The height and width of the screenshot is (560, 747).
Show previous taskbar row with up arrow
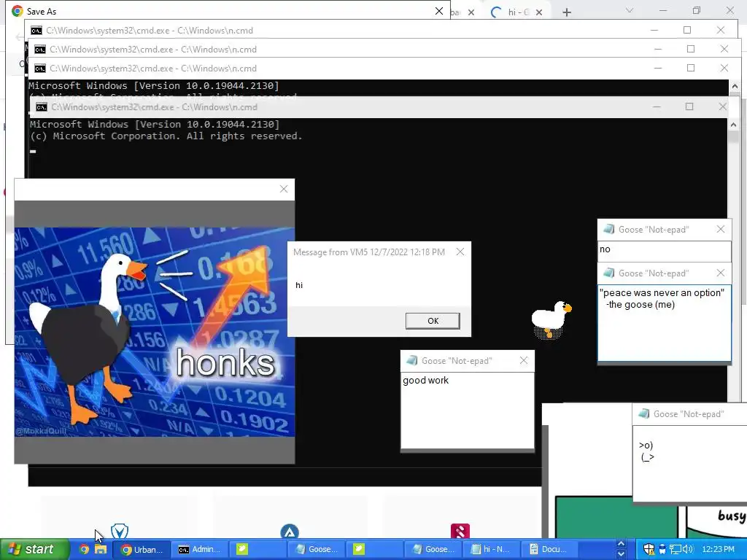[x=621, y=544]
